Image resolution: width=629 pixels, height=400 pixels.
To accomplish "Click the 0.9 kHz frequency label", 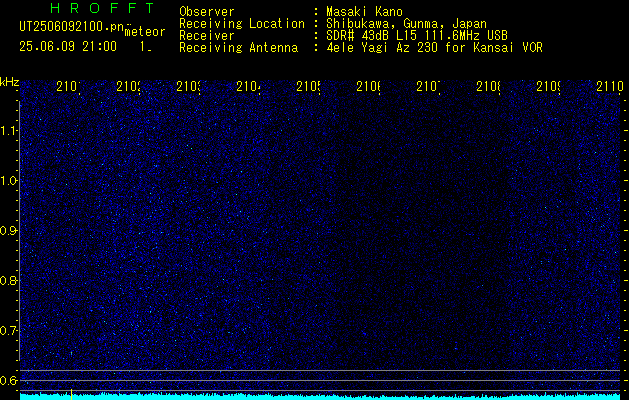I will pyautogui.click(x=8, y=231).
